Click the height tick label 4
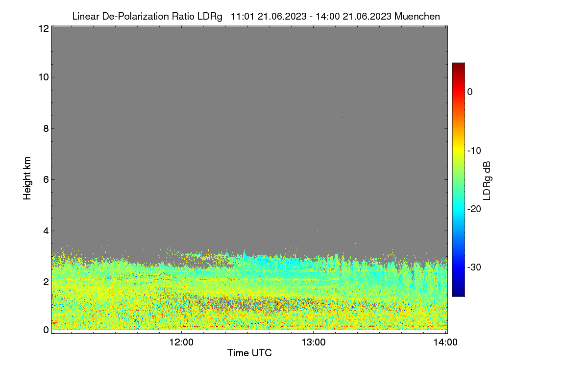Image resolution: width=588 pixels, height=392 pixels. 46,230
